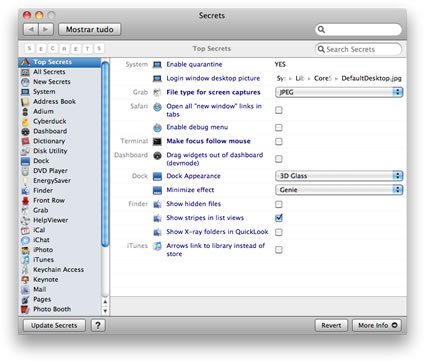The height and width of the screenshot is (361, 425).
Task: Select the Mail icon in sidebar
Action: click(x=25, y=290)
